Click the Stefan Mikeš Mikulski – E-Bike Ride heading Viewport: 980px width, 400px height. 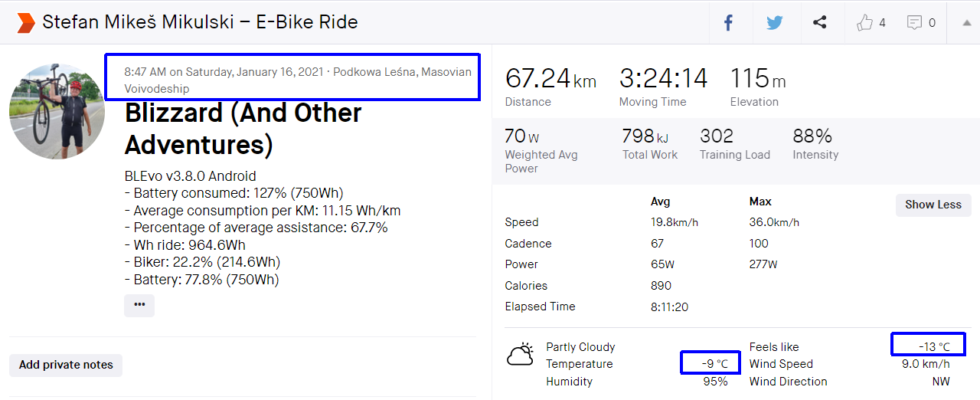200,22
